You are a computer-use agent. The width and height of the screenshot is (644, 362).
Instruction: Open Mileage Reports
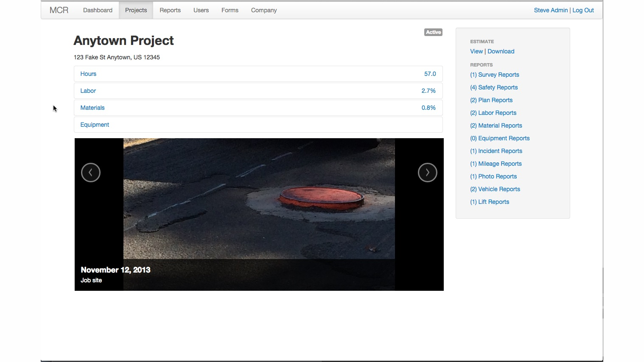[496, 164]
